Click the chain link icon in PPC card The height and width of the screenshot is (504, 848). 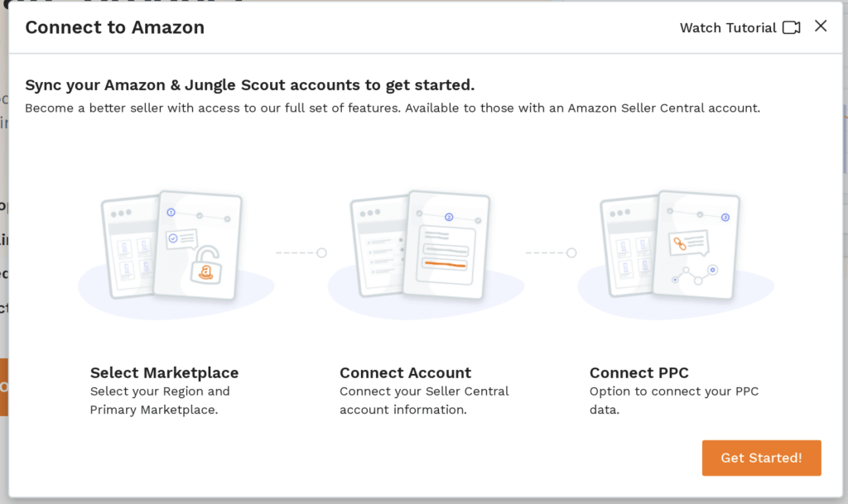(679, 243)
